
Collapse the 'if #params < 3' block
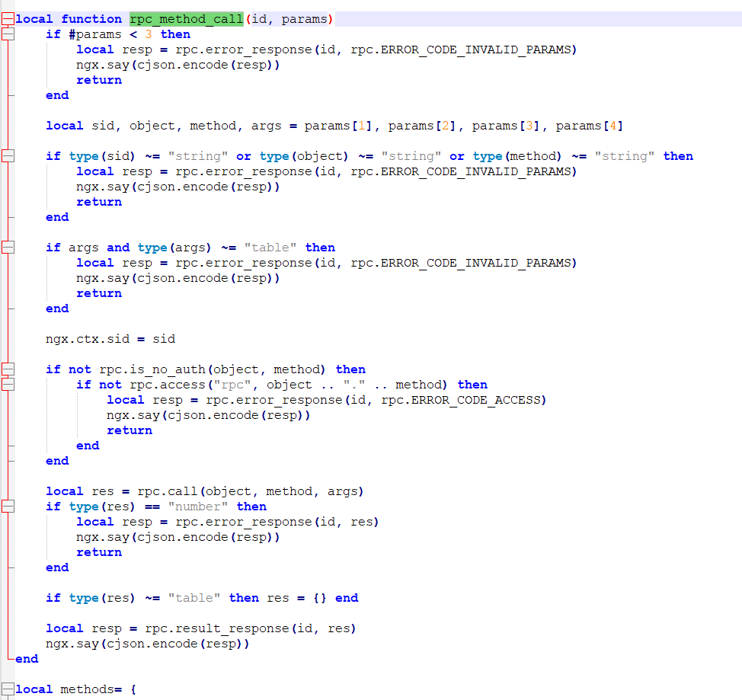(x=8, y=34)
